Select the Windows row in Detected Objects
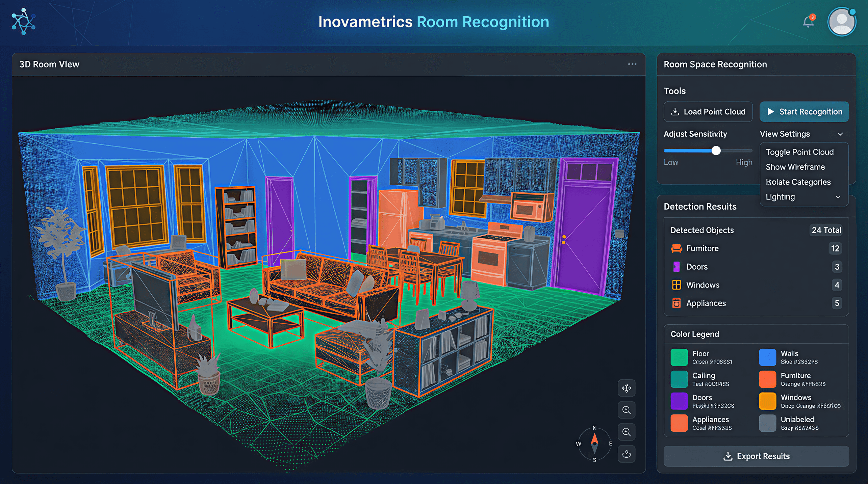The height and width of the screenshot is (484, 868). (756, 285)
